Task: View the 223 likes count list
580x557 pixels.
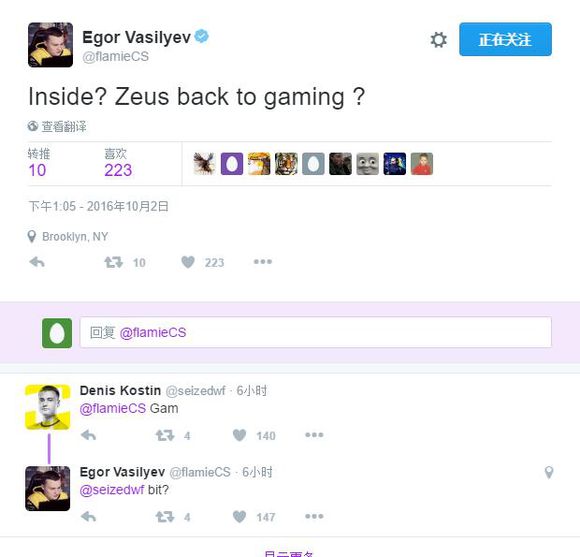Action: 118,170
